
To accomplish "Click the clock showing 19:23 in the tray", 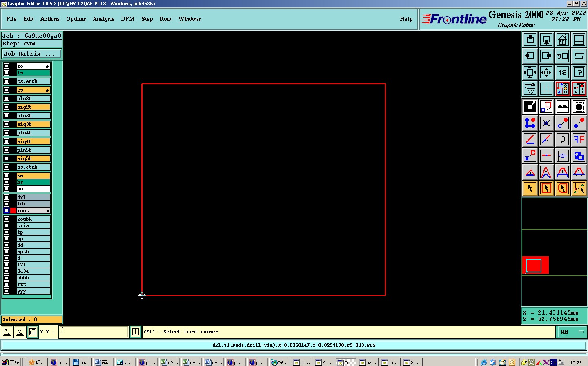I will click(576, 362).
